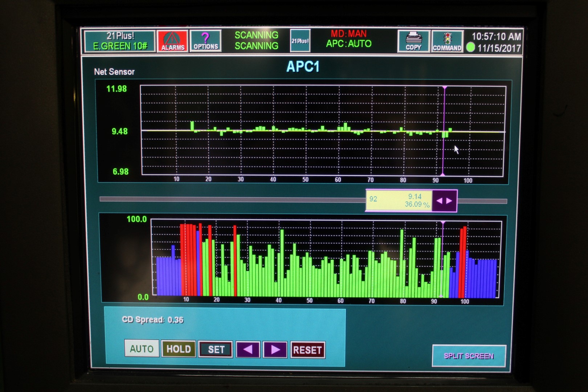Click the magenta cursor marker on actuator bar chart
588x392 pixels.
442,259
